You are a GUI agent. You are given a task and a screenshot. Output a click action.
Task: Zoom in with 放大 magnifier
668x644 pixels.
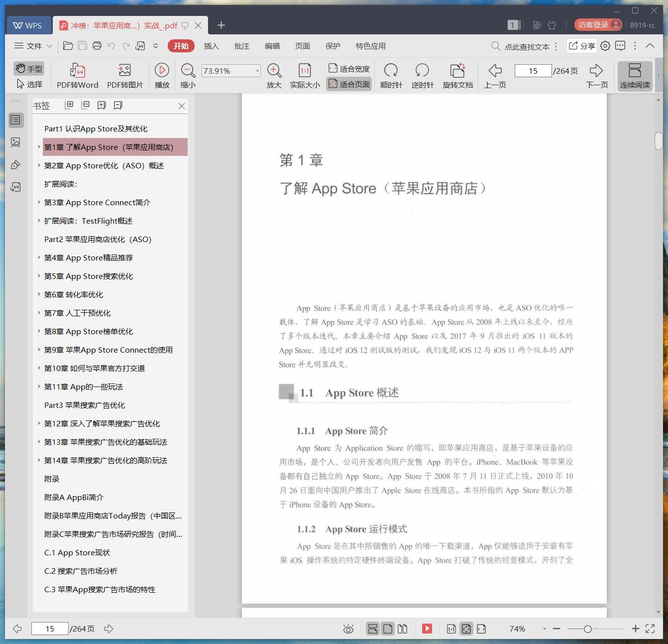click(274, 76)
